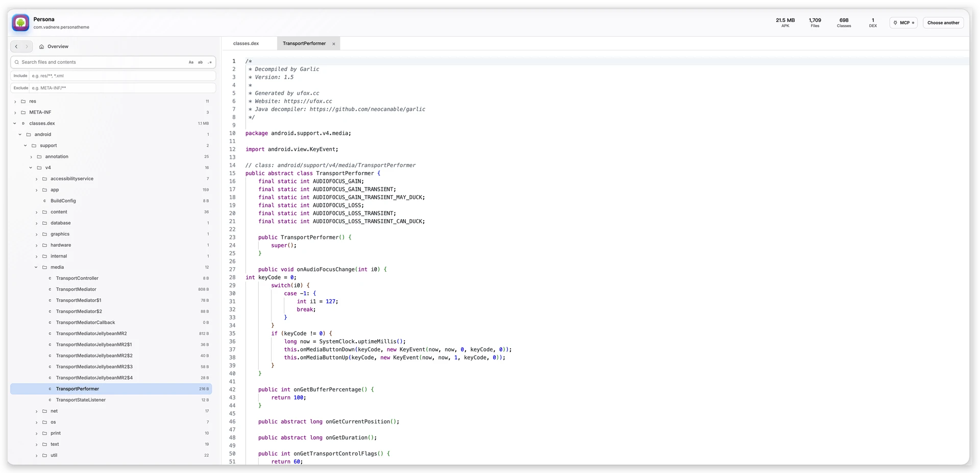Collapse the v4 folder
Viewport: 980px width, 473px height.
[31, 168]
